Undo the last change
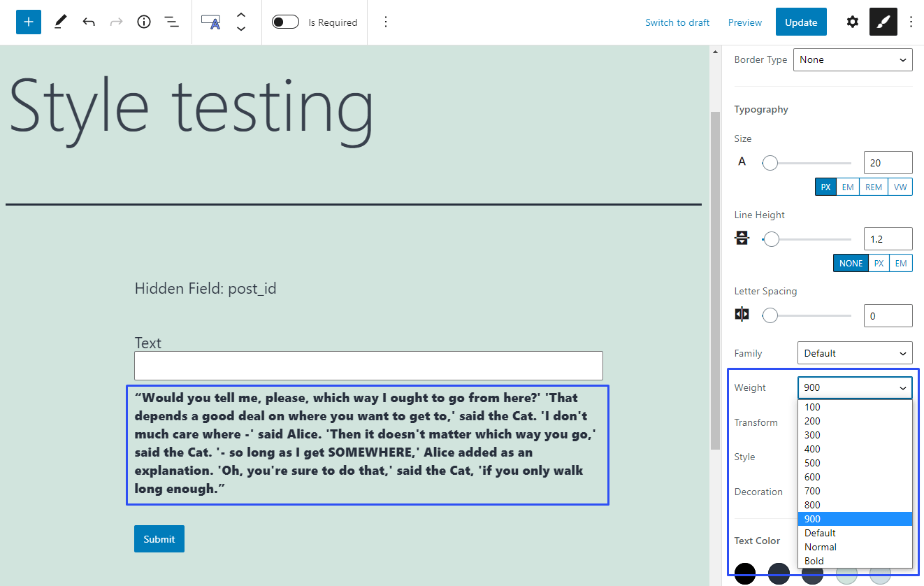The height and width of the screenshot is (586, 924). (89, 22)
